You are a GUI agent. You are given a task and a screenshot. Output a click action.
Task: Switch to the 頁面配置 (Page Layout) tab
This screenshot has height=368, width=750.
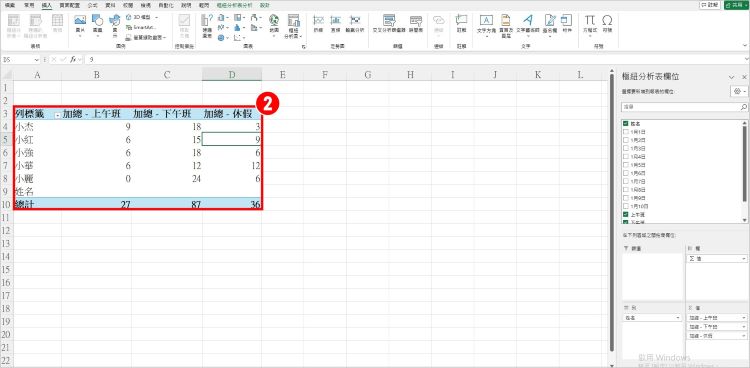pos(69,5)
